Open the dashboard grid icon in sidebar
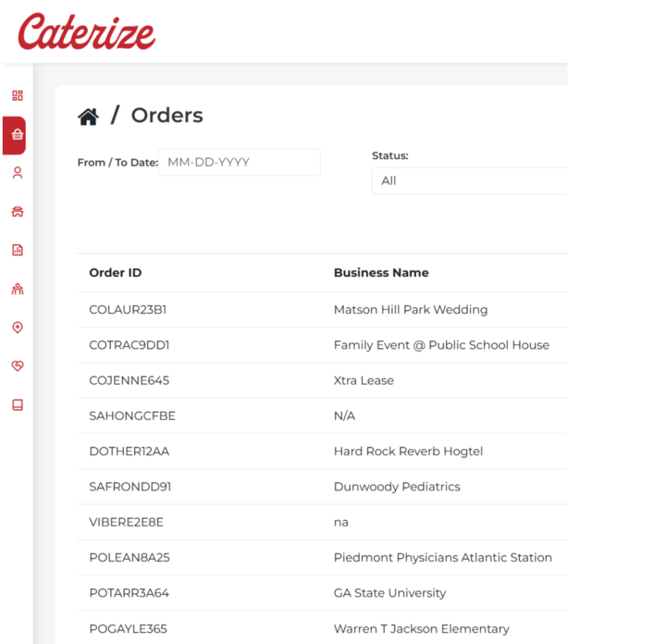The width and height of the screenshot is (666, 644). coord(17,95)
